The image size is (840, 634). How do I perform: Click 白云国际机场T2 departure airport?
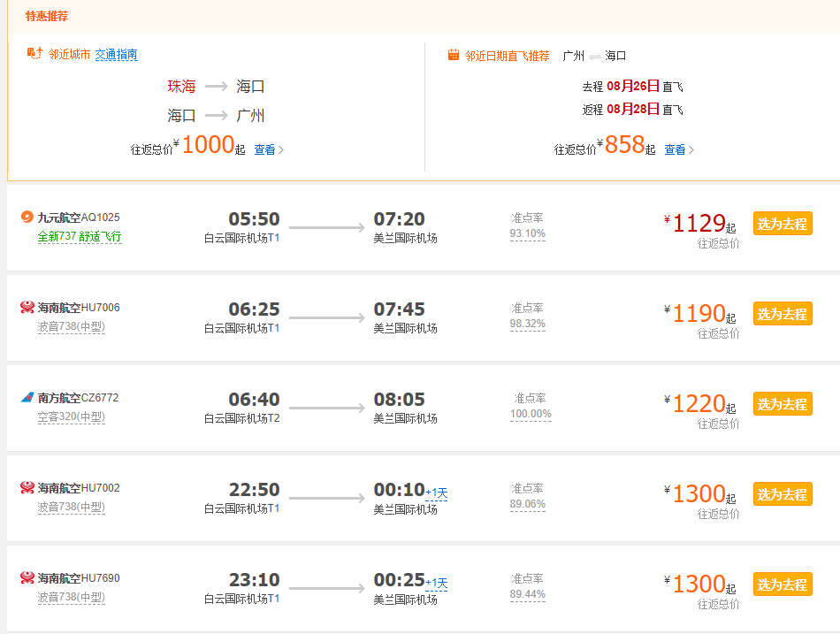pyautogui.click(x=241, y=418)
